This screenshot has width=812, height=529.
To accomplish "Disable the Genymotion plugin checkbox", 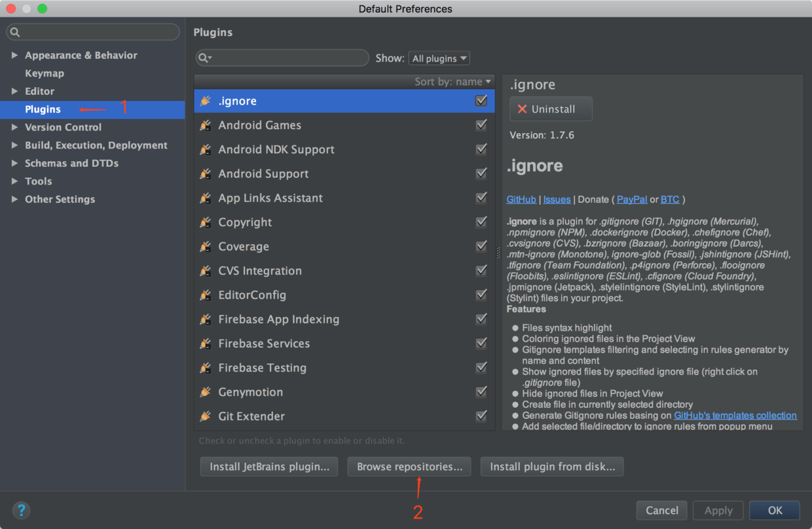I will 481,391.
